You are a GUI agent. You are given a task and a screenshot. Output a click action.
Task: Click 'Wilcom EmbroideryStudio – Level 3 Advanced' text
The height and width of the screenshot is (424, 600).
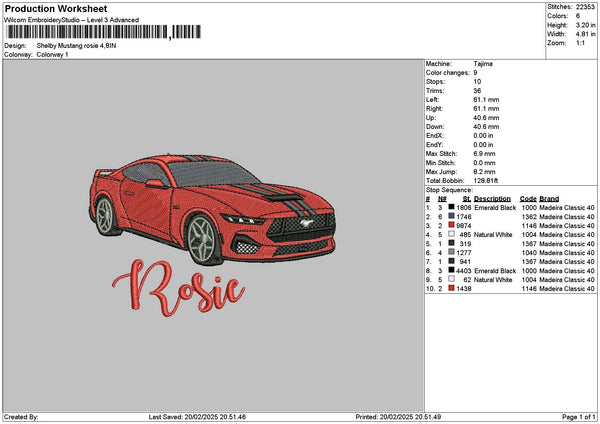72,20
